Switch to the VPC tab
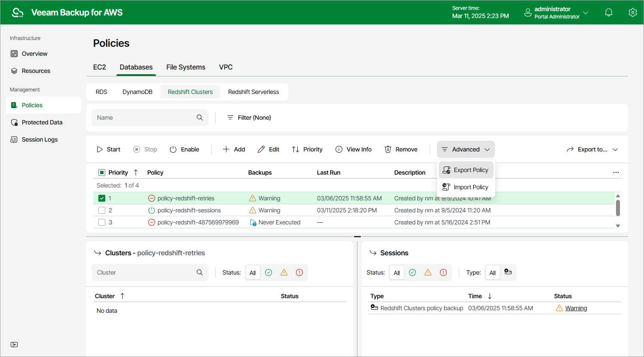 click(x=226, y=67)
